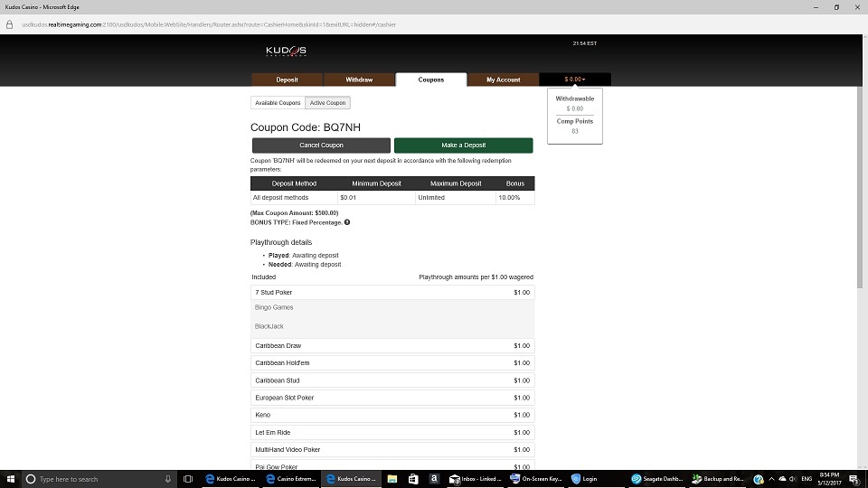Click the Kudos Casino logo

(x=286, y=51)
